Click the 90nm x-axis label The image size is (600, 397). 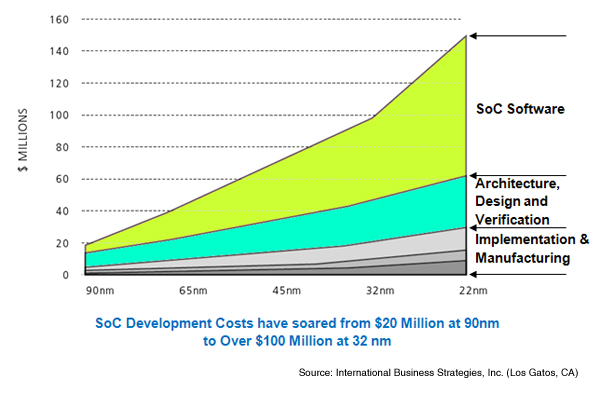coord(100,291)
